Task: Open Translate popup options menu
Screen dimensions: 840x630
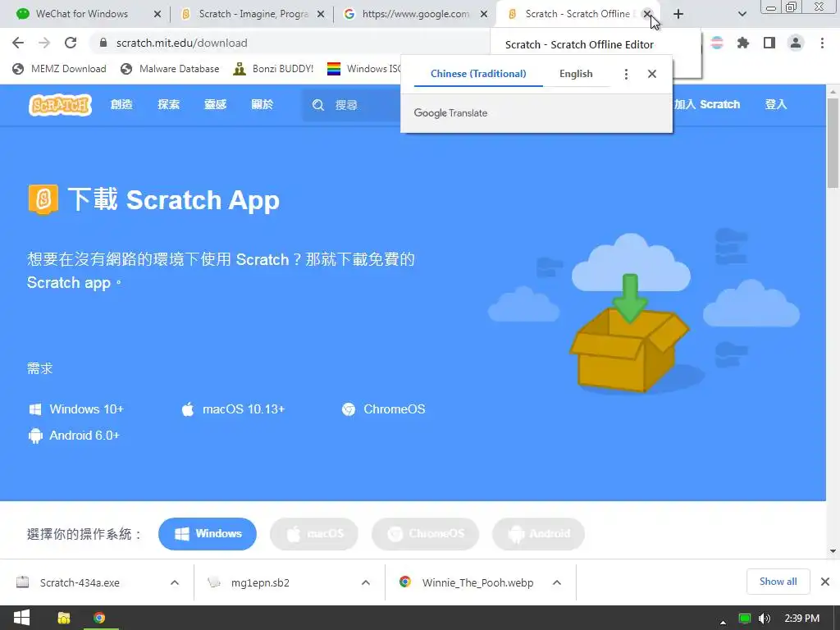Action: point(626,74)
